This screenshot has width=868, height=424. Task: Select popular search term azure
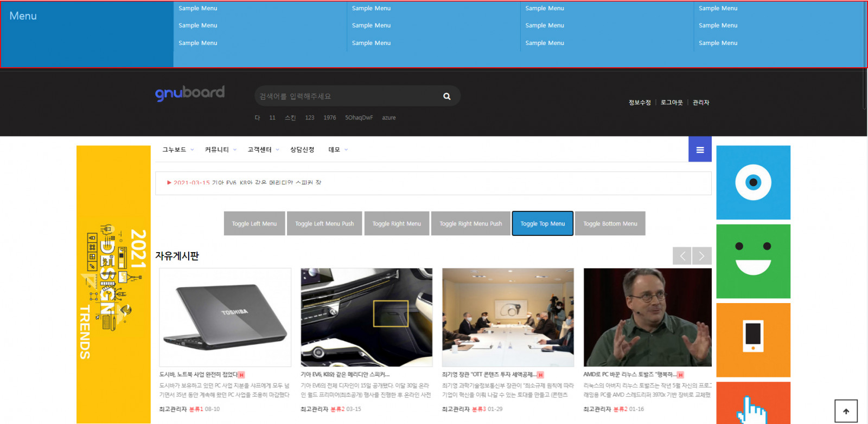point(389,118)
